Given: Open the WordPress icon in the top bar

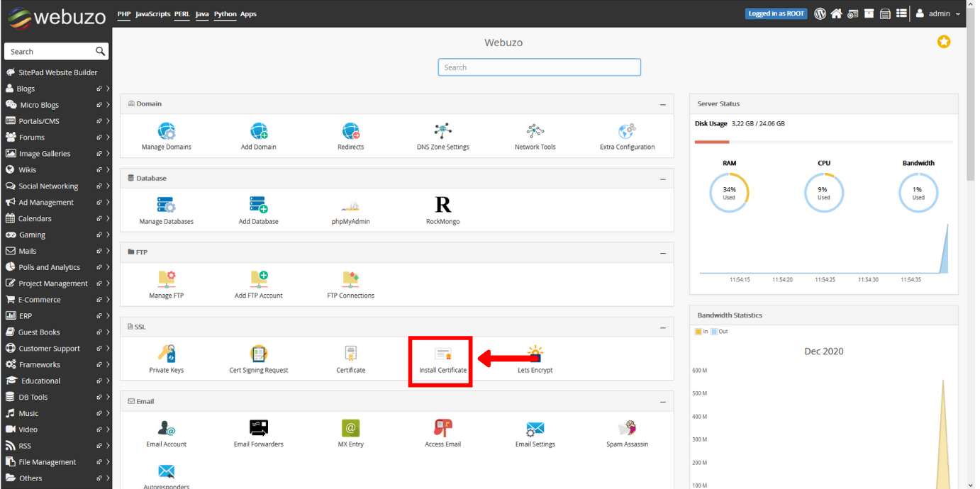Looking at the screenshot, I should pyautogui.click(x=820, y=13).
